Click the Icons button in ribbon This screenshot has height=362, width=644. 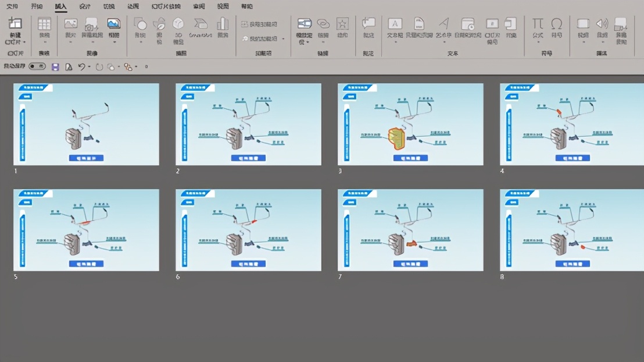point(159,24)
